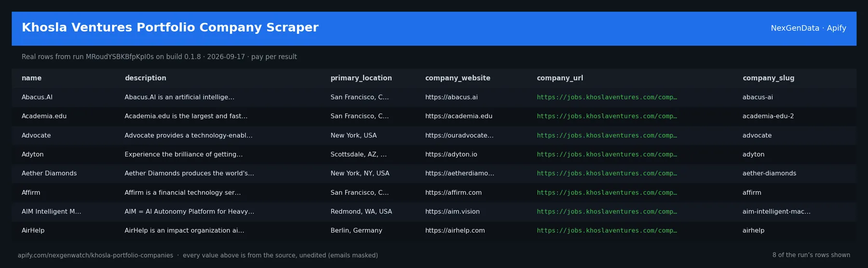868x268 pixels.
Task: Click the Academia.edu description cell
Action: (x=186, y=116)
